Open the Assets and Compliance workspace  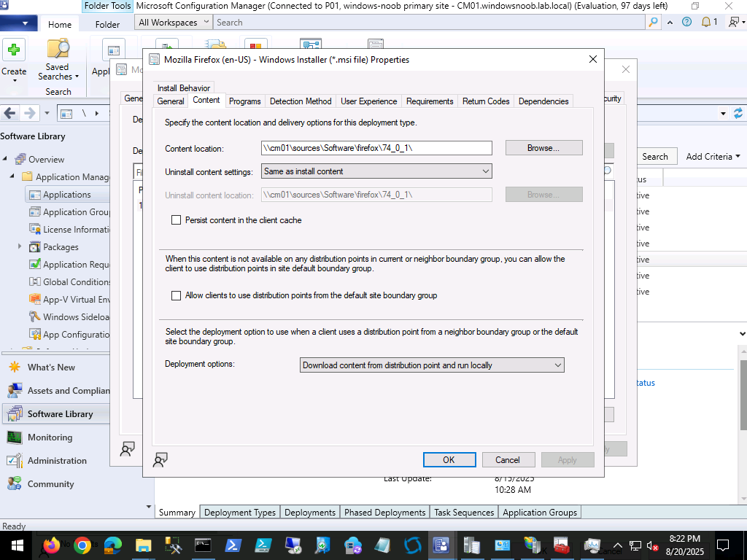(x=58, y=391)
